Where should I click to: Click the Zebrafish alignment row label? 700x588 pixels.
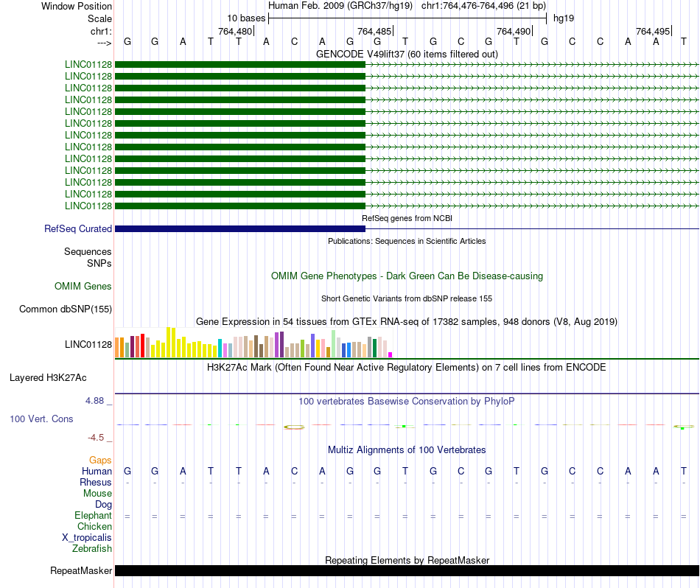(92, 549)
